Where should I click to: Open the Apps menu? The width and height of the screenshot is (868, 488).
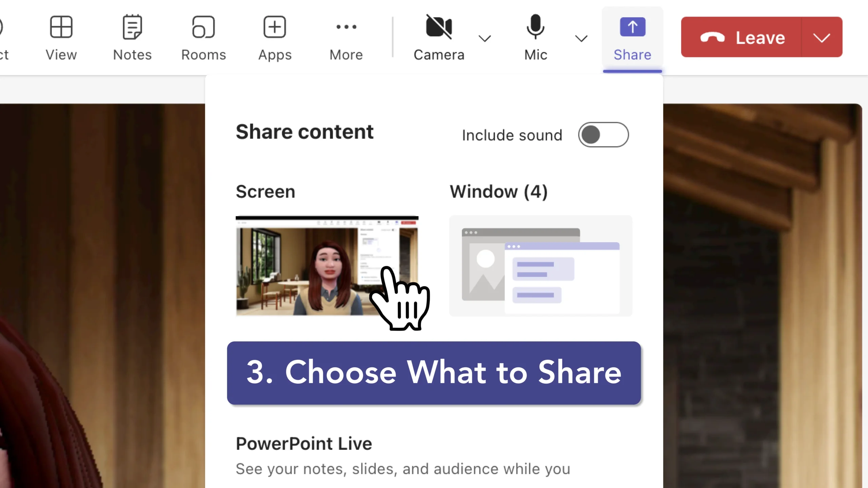point(275,37)
